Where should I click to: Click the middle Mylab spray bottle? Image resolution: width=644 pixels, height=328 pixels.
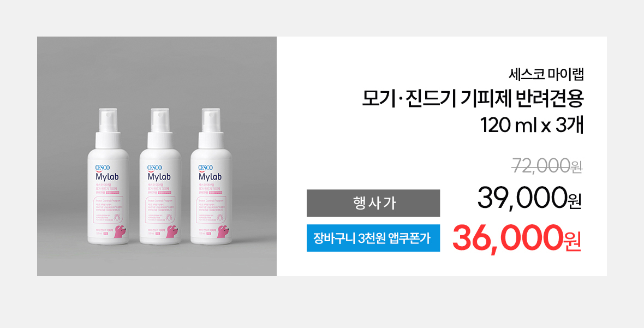coord(160,176)
